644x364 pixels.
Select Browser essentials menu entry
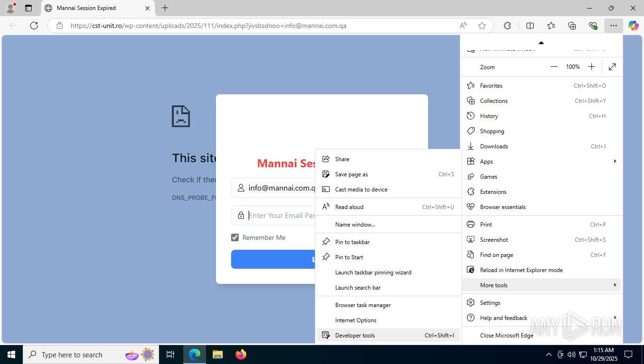click(541, 207)
